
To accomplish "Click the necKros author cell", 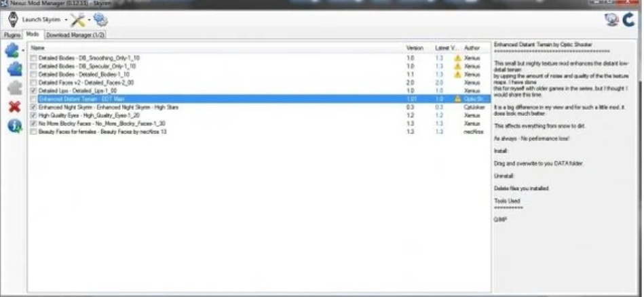I will 474,132.
